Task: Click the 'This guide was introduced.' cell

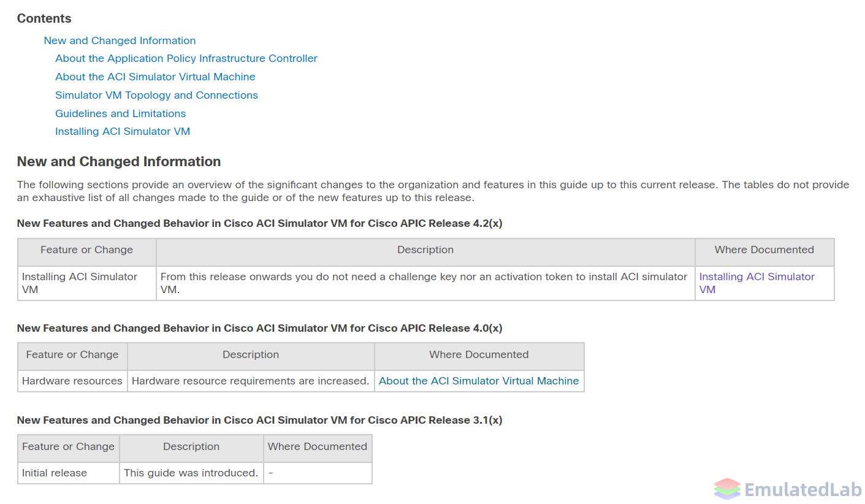Action: pyautogui.click(x=191, y=473)
